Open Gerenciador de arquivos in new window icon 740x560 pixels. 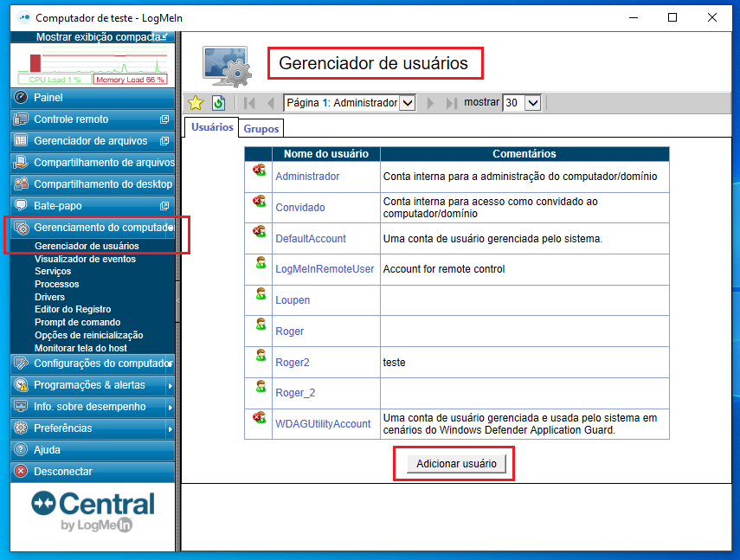[164, 141]
